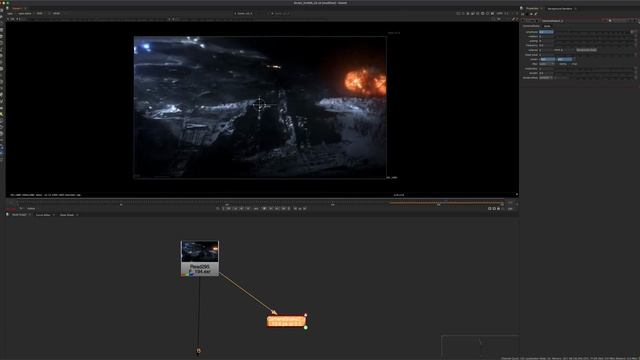Click the orange cached region on timeline
The width and height of the screenshot is (640, 360).
pyautogui.click(x=446, y=202)
